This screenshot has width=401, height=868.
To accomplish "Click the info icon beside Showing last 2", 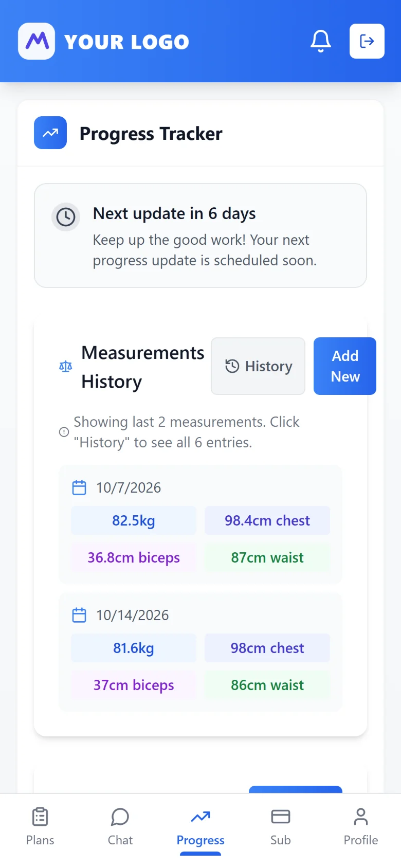I will click(x=64, y=432).
